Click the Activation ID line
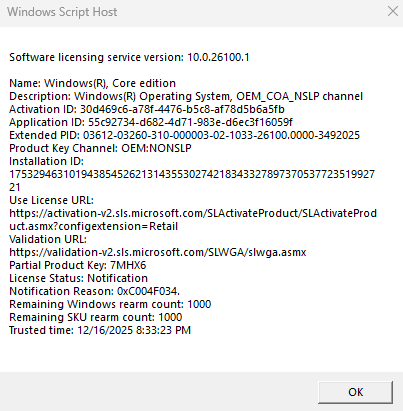The width and height of the screenshot is (403, 411). 147,109
